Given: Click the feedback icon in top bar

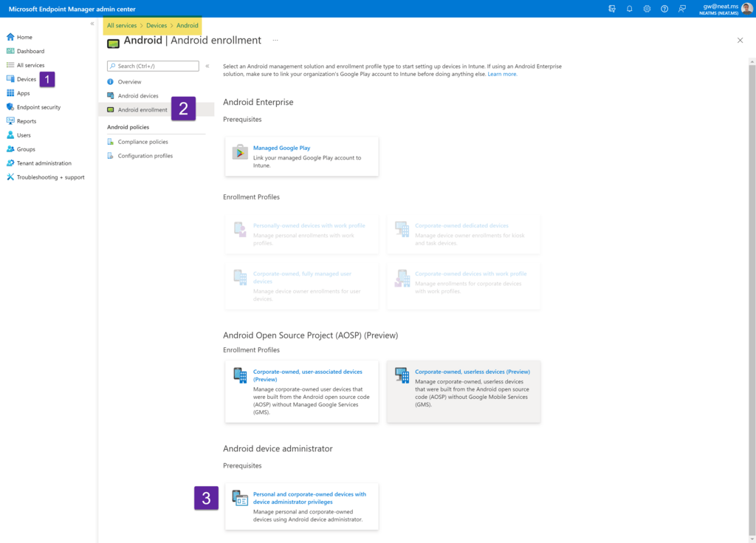Looking at the screenshot, I should click(682, 9).
